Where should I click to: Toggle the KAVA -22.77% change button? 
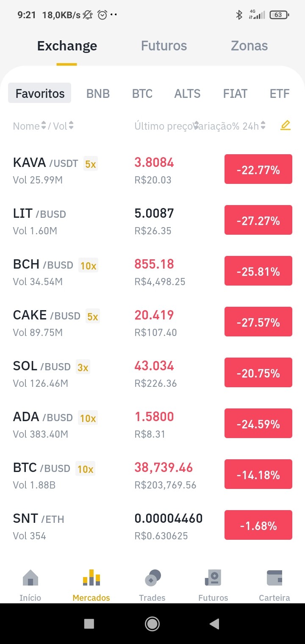point(258,169)
